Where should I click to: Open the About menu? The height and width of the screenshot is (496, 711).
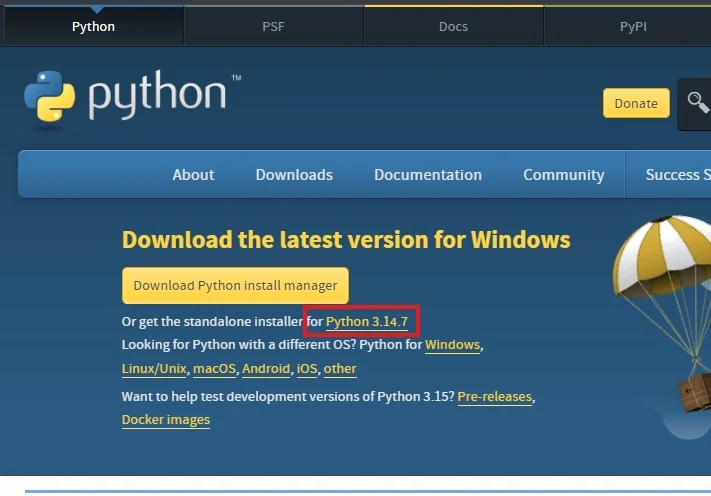coord(193,175)
